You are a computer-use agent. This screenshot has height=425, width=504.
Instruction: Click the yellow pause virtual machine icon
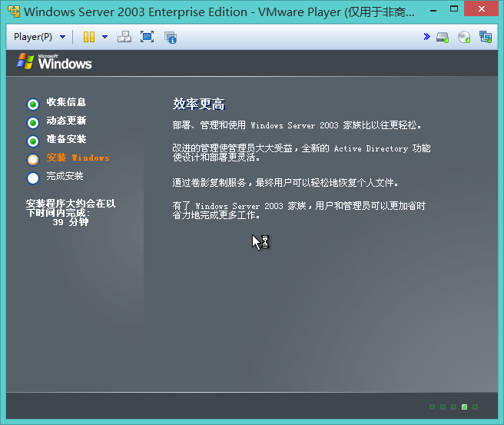point(89,37)
